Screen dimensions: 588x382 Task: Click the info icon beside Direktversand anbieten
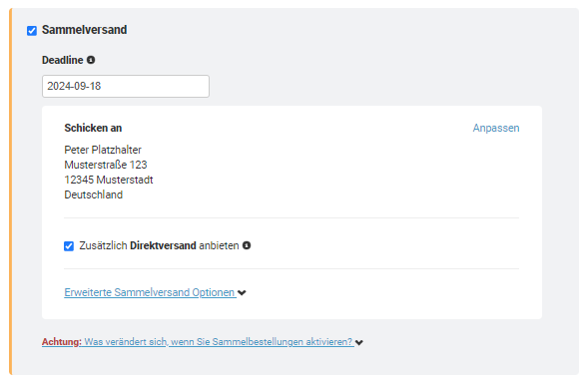[x=247, y=245]
